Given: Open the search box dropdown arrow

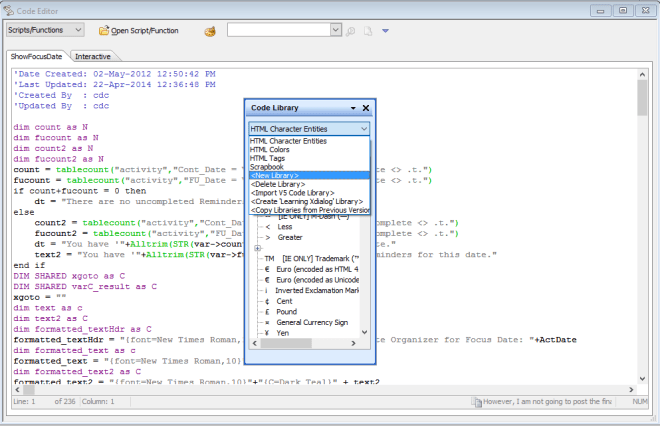Looking at the screenshot, I should [335, 30].
